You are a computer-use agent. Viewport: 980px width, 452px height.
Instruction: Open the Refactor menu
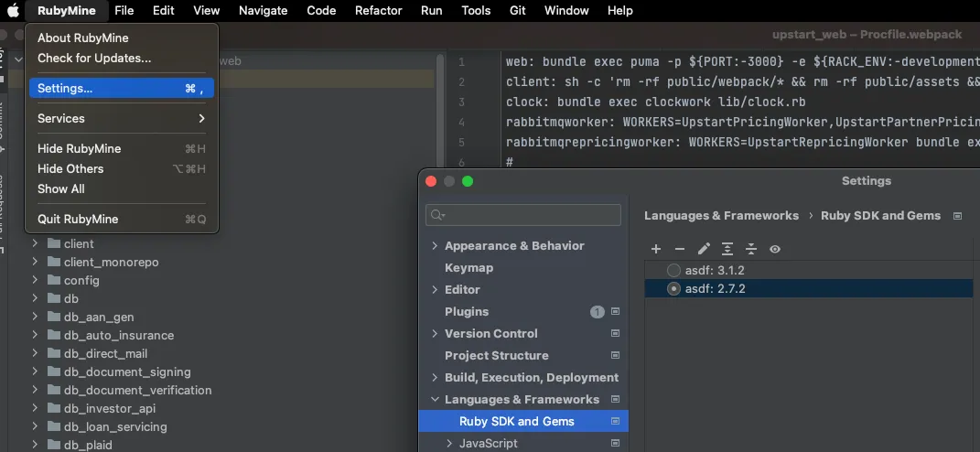378,11
